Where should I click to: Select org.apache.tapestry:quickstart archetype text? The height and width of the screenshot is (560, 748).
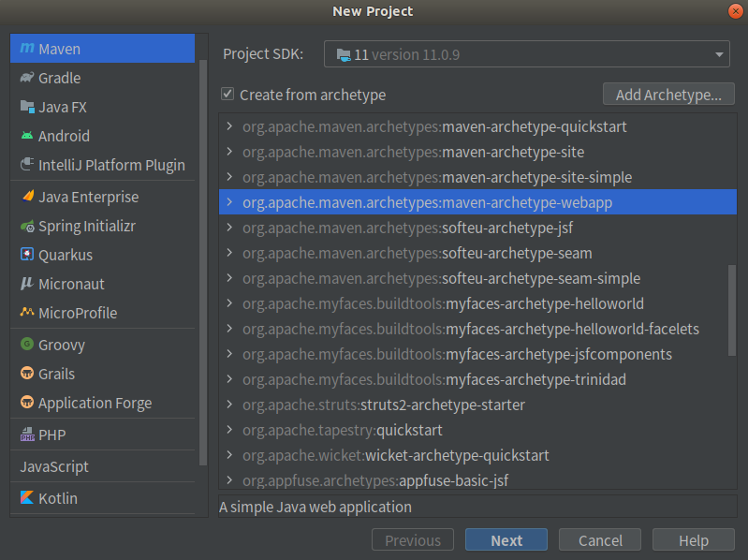342,430
